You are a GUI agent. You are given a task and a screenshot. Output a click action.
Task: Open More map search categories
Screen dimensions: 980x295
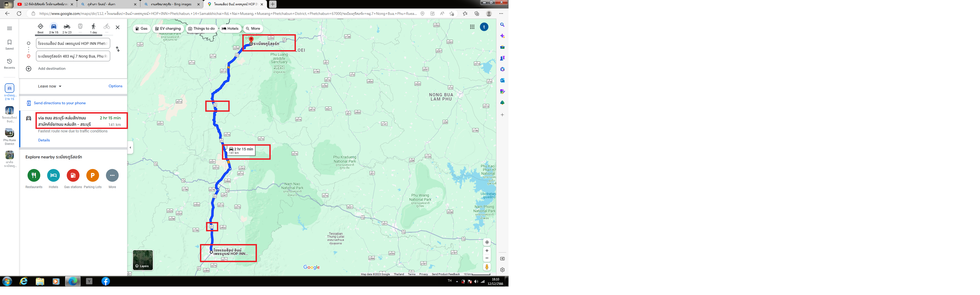253,29
